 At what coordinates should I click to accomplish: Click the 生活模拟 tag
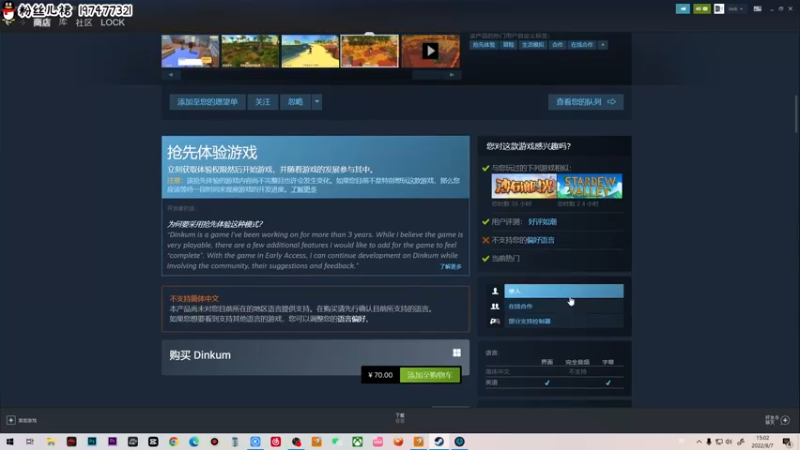(533, 45)
